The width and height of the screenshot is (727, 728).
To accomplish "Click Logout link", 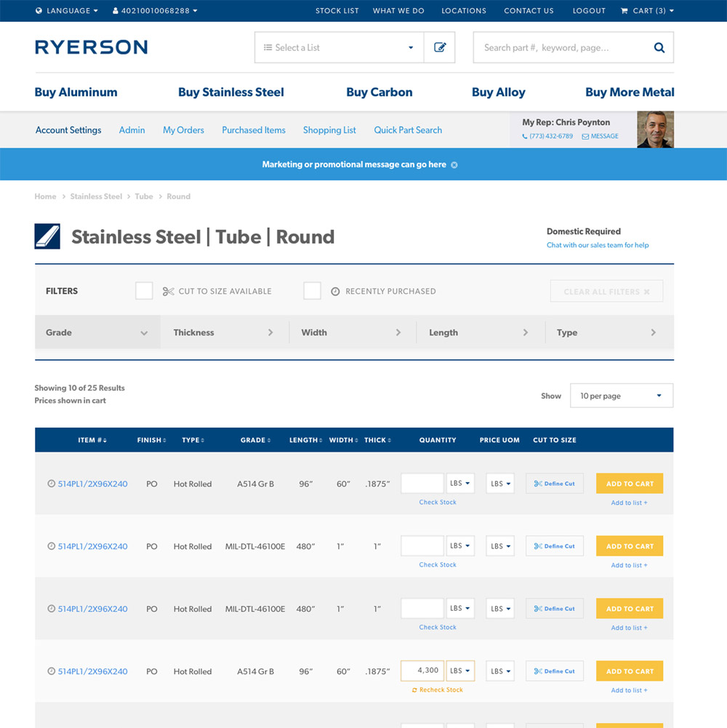I will point(589,11).
